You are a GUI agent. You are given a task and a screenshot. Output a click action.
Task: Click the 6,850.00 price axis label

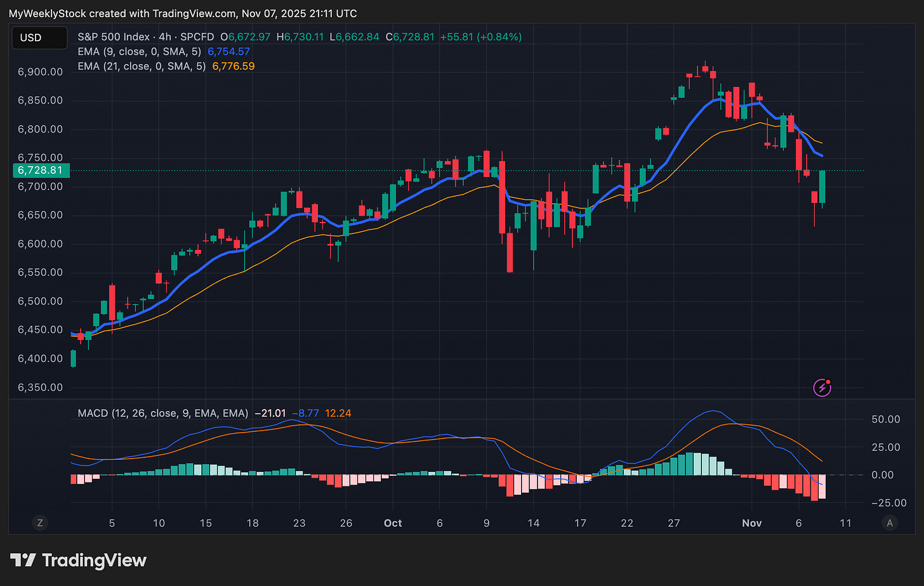tap(40, 101)
